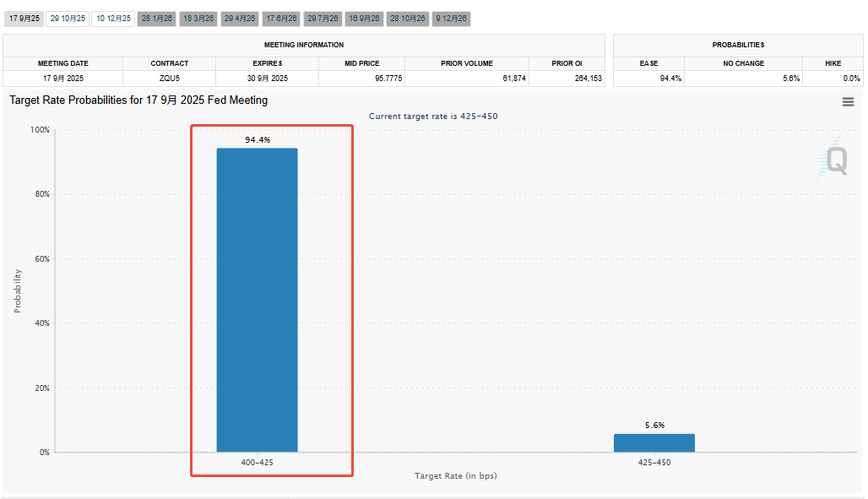Open the 10 12月25 meeting tab
868x499 pixels.
click(113, 18)
